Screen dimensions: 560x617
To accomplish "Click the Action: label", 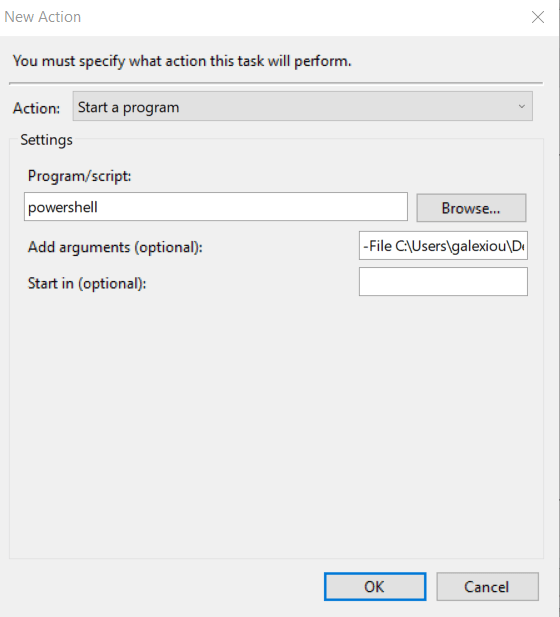I will [37, 108].
